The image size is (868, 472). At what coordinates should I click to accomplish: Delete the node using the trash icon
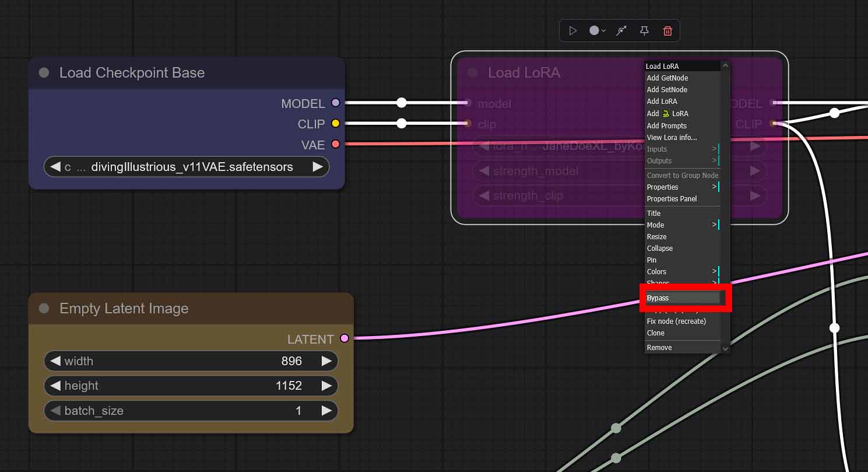pyautogui.click(x=667, y=30)
